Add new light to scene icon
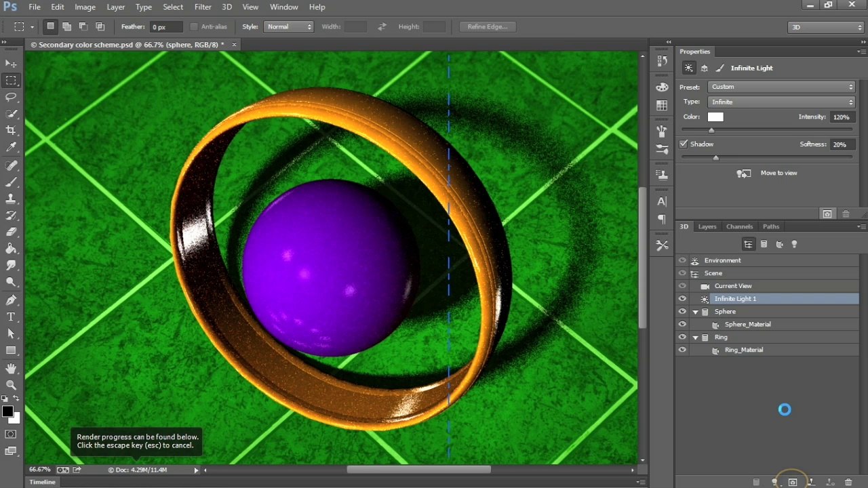 point(774,482)
